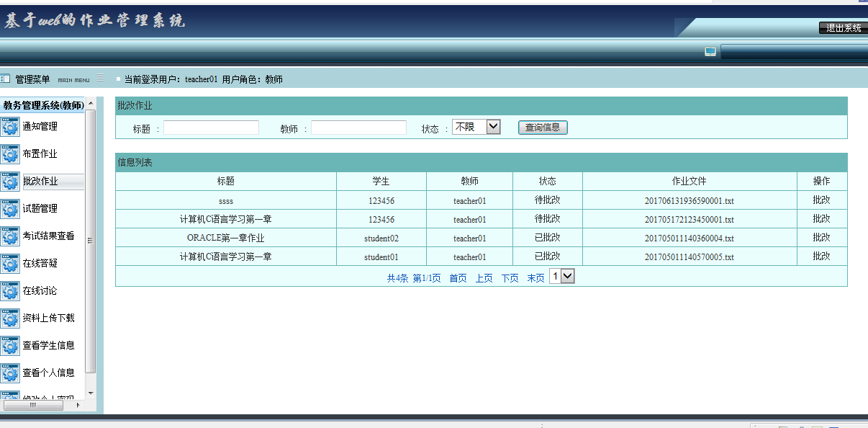
Task: Click the ssss title cell
Action: 226,201
